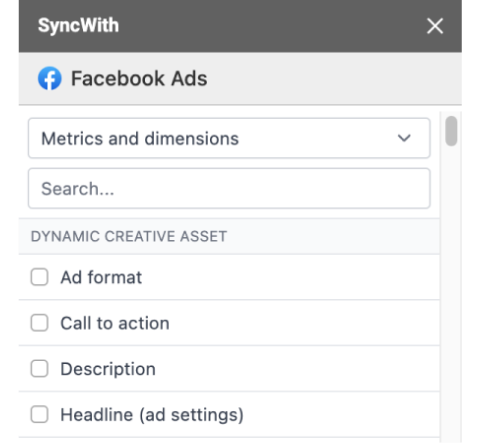Check the Ad format checkbox

pyautogui.click(x=39, y=277)
